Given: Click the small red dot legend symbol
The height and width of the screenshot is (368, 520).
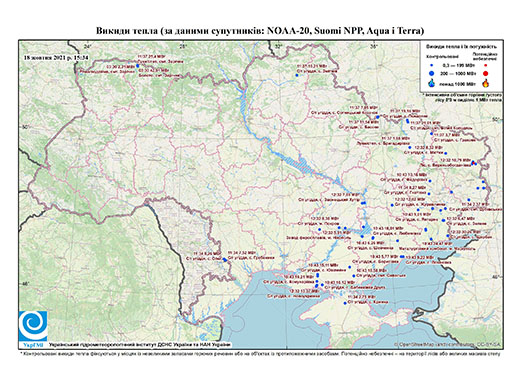Looking at the screenshot, I should [485, 66].
